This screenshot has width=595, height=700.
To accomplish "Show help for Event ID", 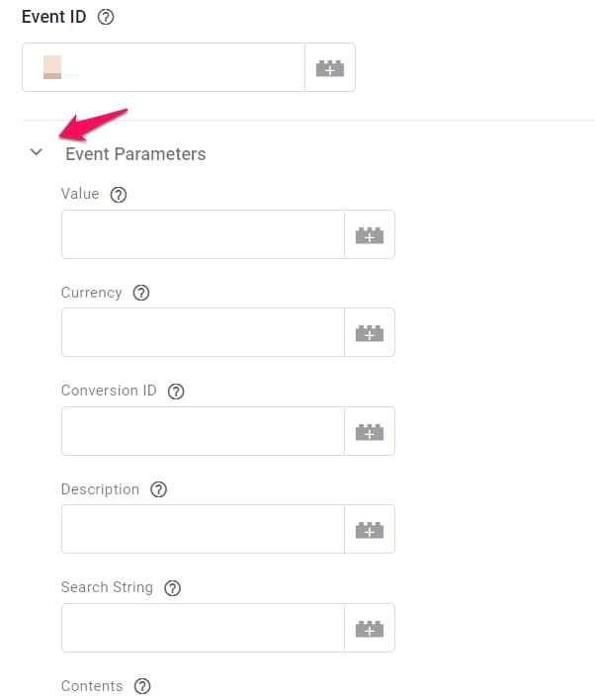I will [106, 18].
